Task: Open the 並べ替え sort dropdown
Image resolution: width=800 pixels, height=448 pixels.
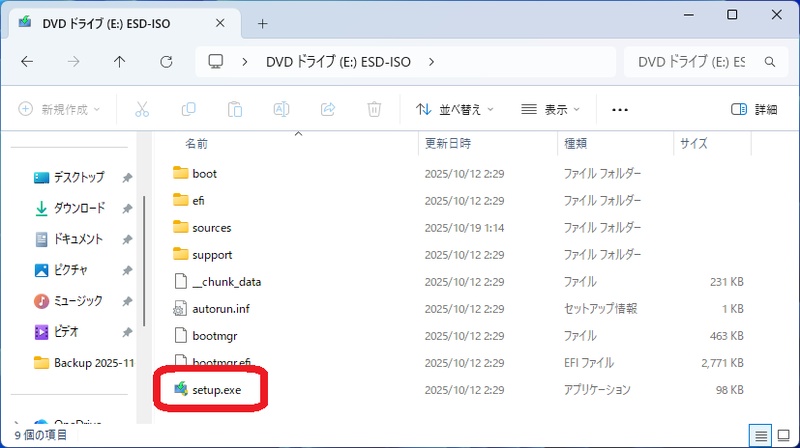Action: click(x=455, y=109)
